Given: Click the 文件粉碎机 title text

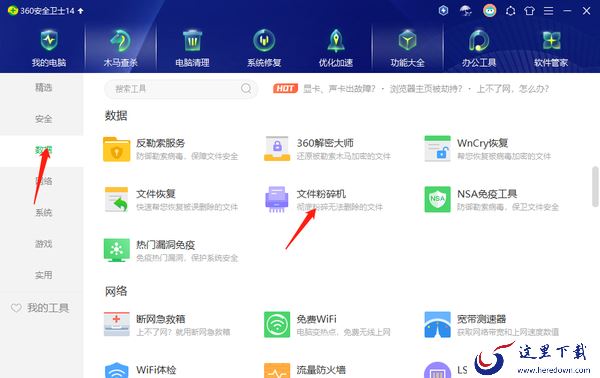Looking at the screenshot, I should (321, 194).
